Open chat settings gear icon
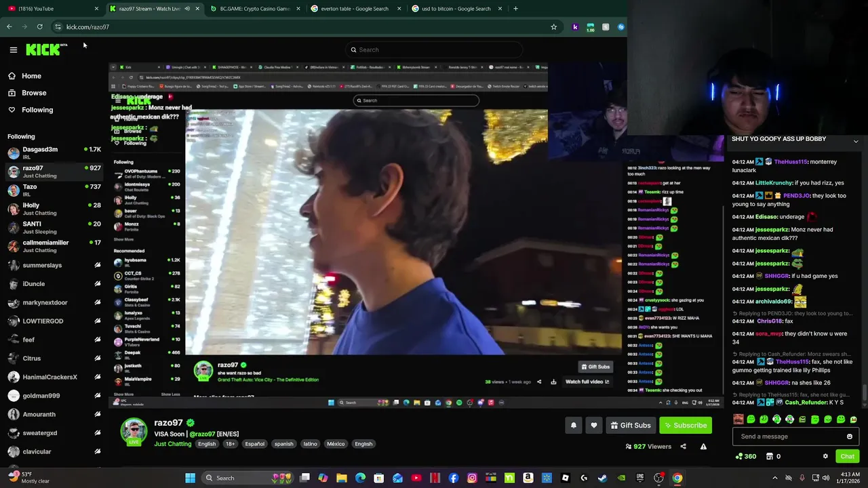868x488 pixels. tap(825, 456)
